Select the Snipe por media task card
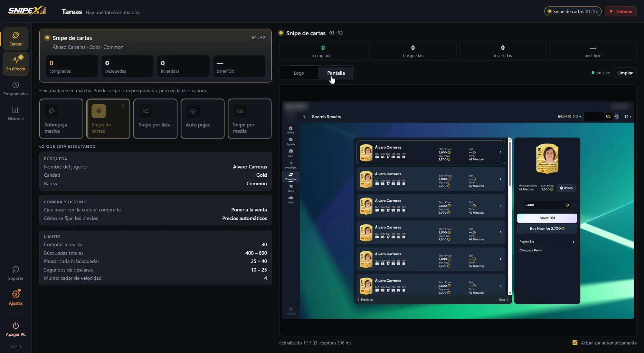Screen dimensions: 644x353 point(250,119)
